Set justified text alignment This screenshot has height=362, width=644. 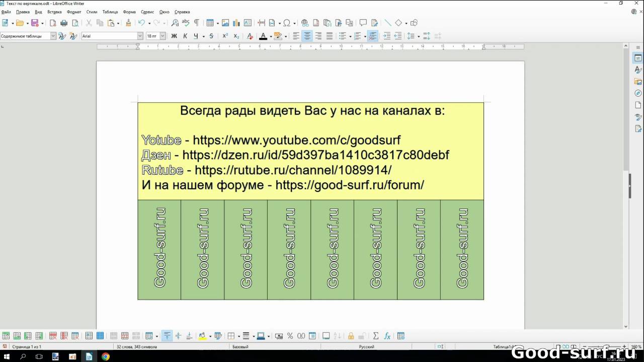[330, 36]
